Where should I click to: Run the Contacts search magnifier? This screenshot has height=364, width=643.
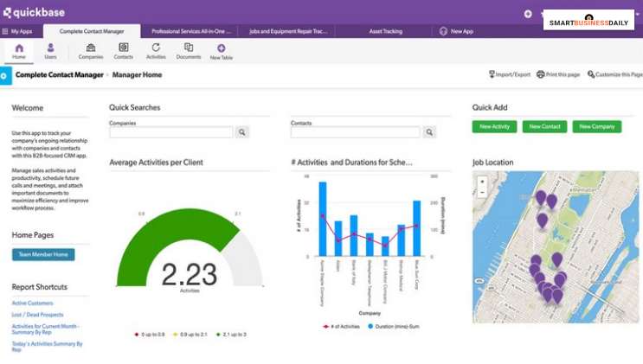(x=429, y=132)
